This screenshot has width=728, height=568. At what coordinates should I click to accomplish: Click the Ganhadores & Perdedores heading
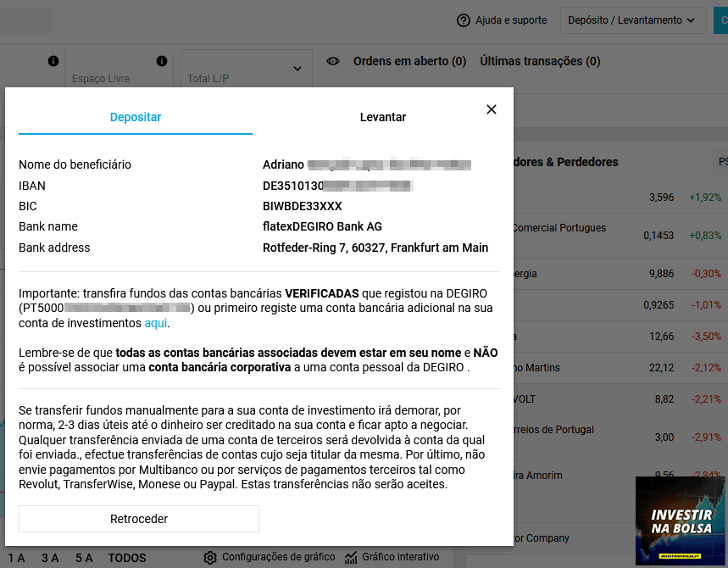566,162
